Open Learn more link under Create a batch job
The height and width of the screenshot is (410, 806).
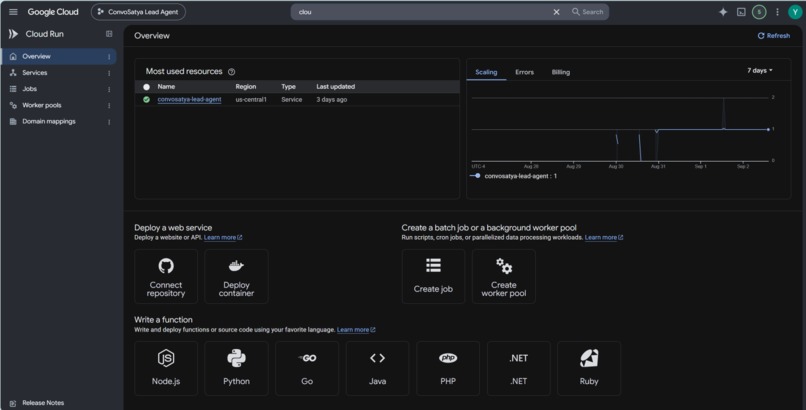click(604, 237)
